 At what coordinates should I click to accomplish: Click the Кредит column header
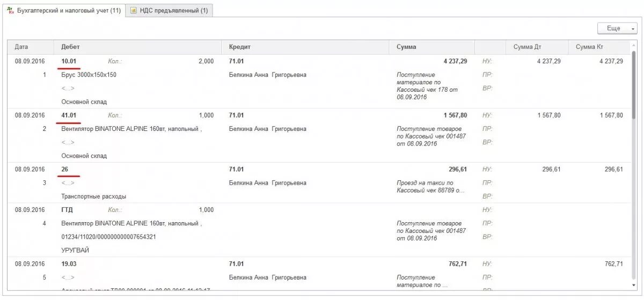[239, 47]
